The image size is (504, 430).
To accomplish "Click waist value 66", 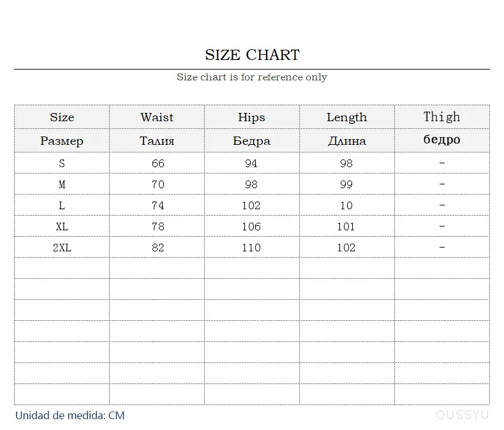I will pos(158,163).
